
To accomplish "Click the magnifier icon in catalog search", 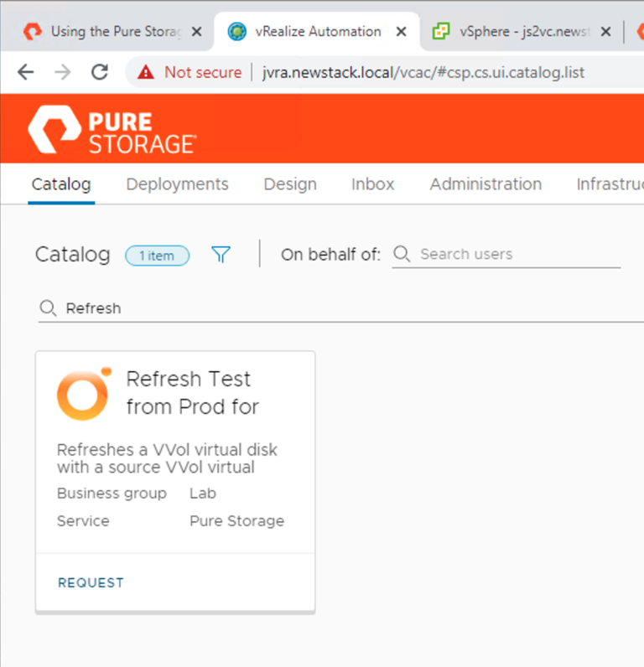I will point(48,308).
